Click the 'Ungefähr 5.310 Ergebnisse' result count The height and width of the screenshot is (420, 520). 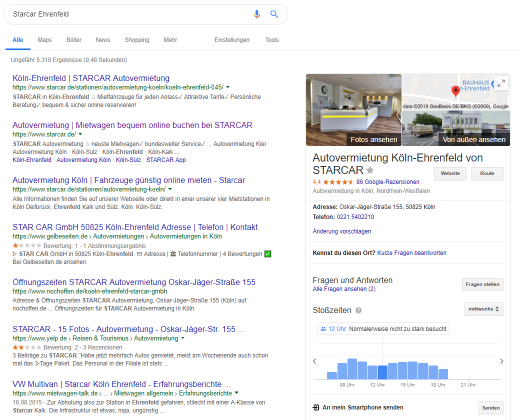[69, 60]
